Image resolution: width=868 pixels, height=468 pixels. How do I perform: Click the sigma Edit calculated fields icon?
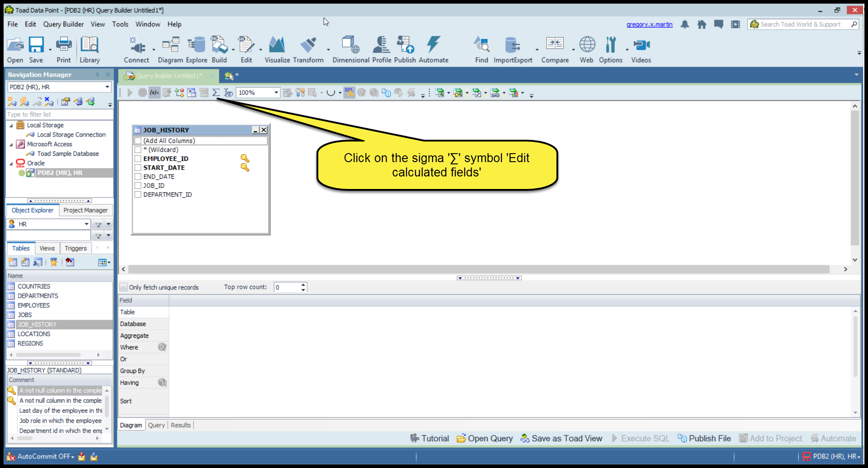216,93
